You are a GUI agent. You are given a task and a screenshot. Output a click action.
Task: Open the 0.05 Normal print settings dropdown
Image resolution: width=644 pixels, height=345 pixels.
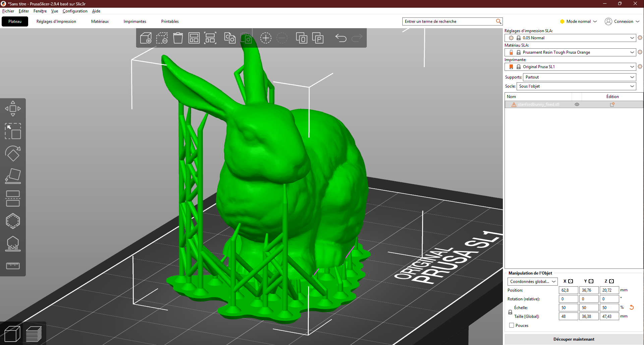tap(570, 38)
